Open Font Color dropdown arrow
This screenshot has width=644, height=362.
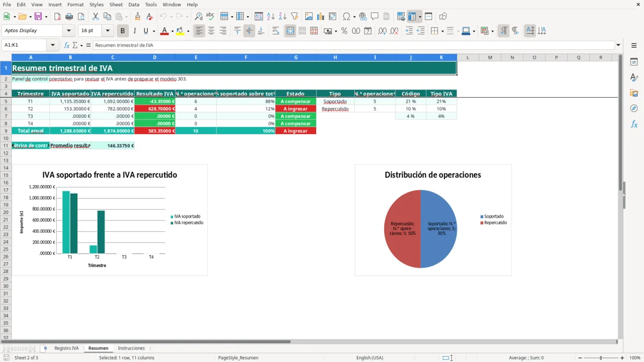pyautogui.click(x=172, y=31)
